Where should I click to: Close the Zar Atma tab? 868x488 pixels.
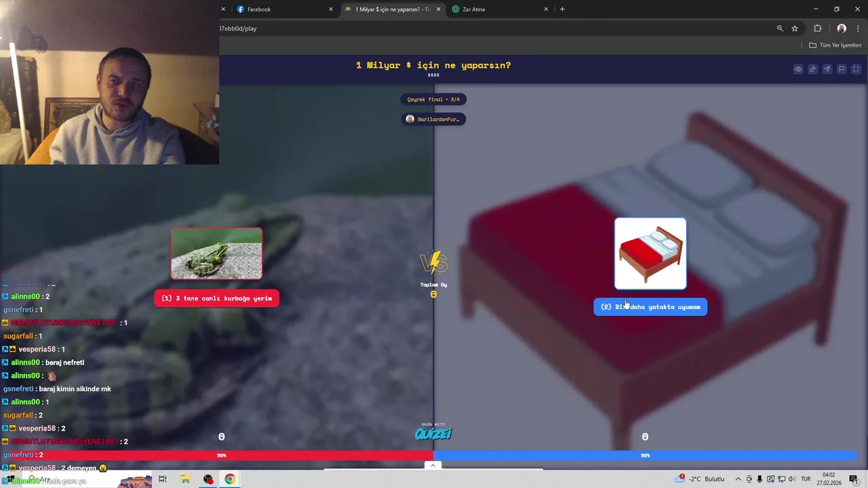pos(546,9)
